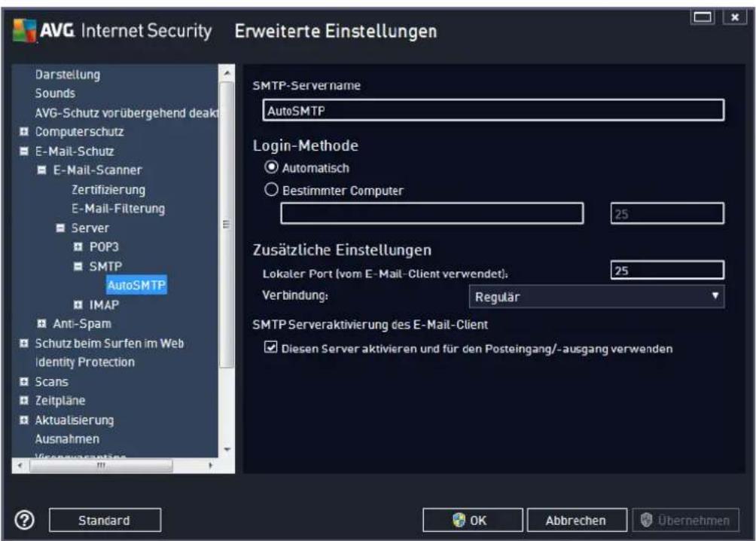Image resolution: width=756 pixels, height=541 pixels.
Task: Select E-Mail-Filterung in the tree
Action: coord(118,209)
